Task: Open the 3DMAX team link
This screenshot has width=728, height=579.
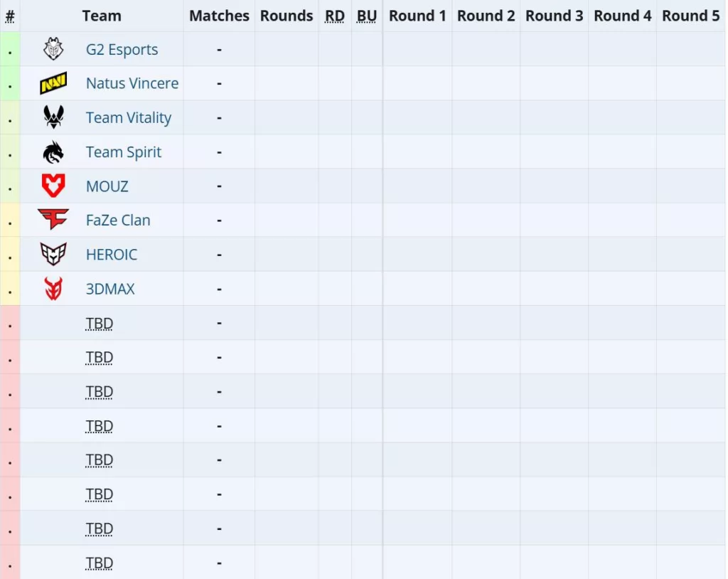Action: 110,289
